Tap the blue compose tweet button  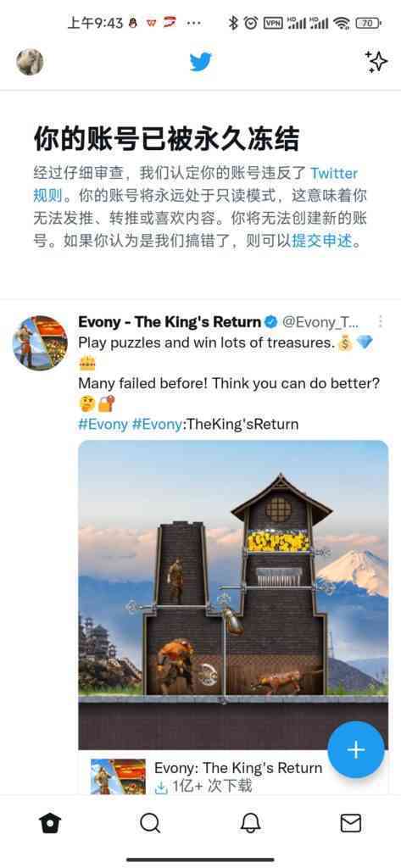(355, 749)
